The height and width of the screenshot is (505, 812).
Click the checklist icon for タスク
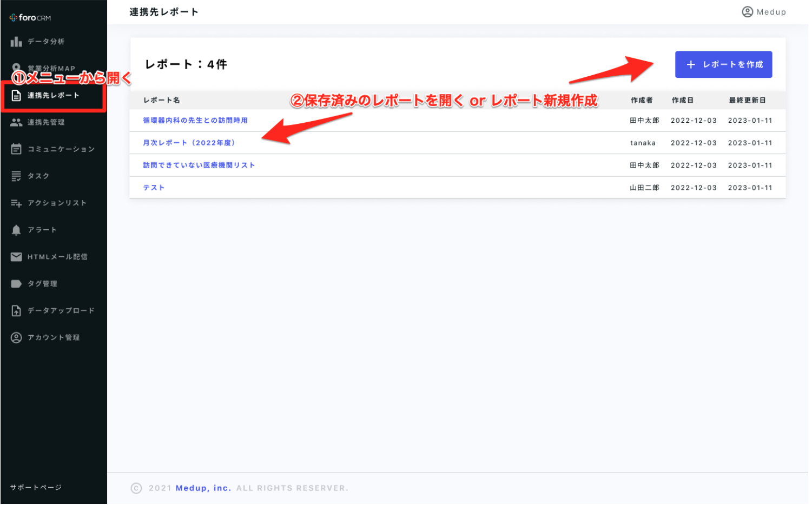coord(16,176)
